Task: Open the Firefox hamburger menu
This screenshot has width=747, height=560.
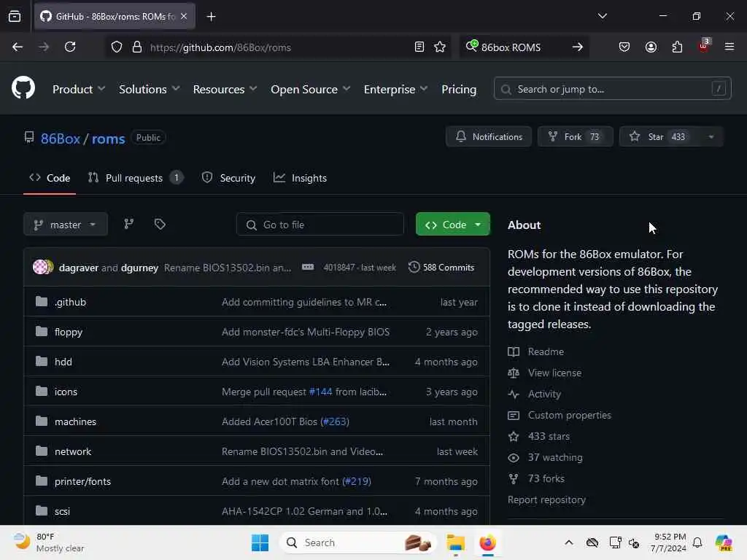Action: (x=729, y=47)
